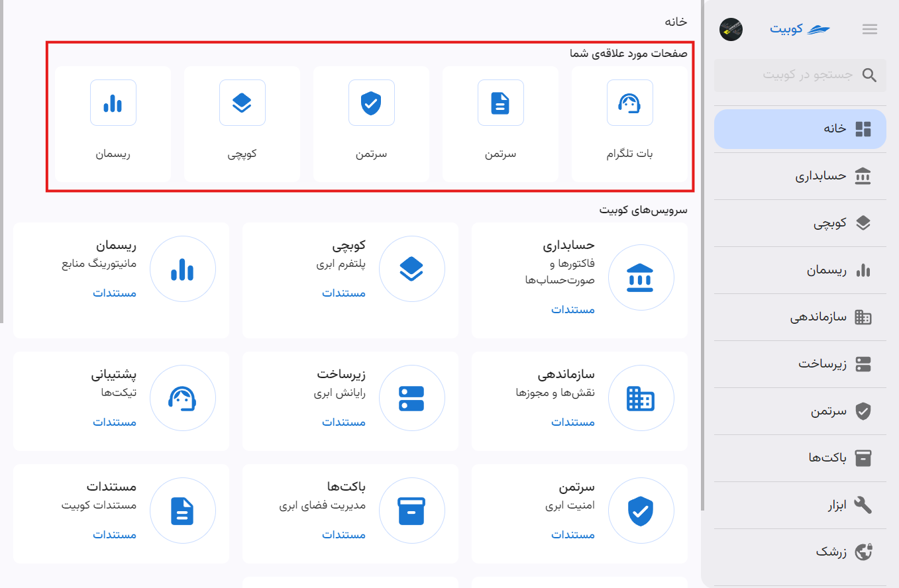Open the user avatar profile menu

click(x=731, y=29)
